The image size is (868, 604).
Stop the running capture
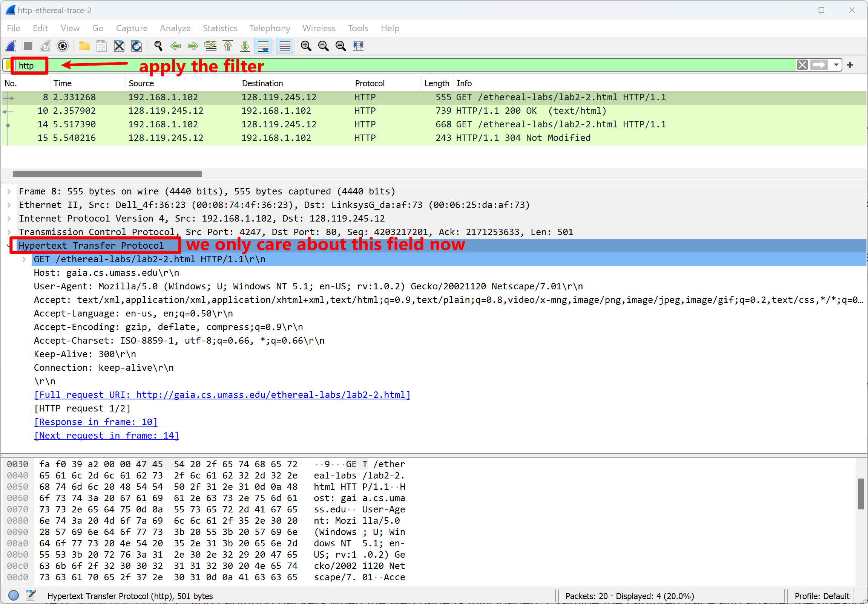(x=27, y=46)
